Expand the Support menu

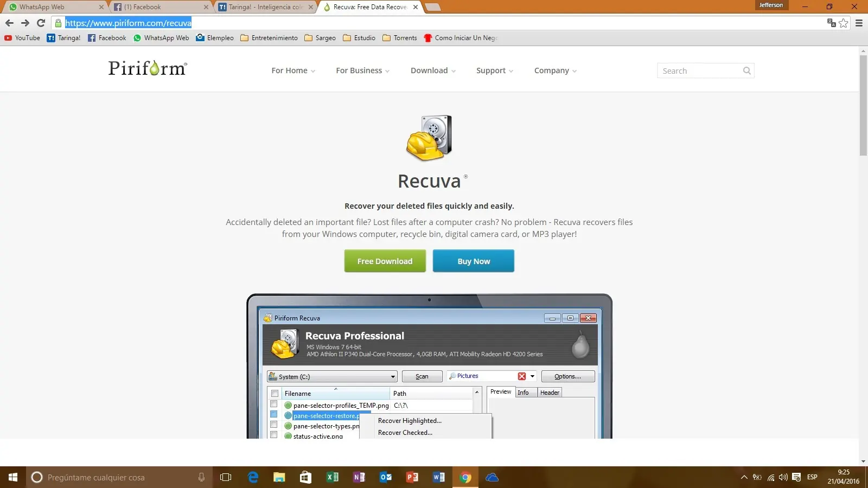(x=495, y=70)
